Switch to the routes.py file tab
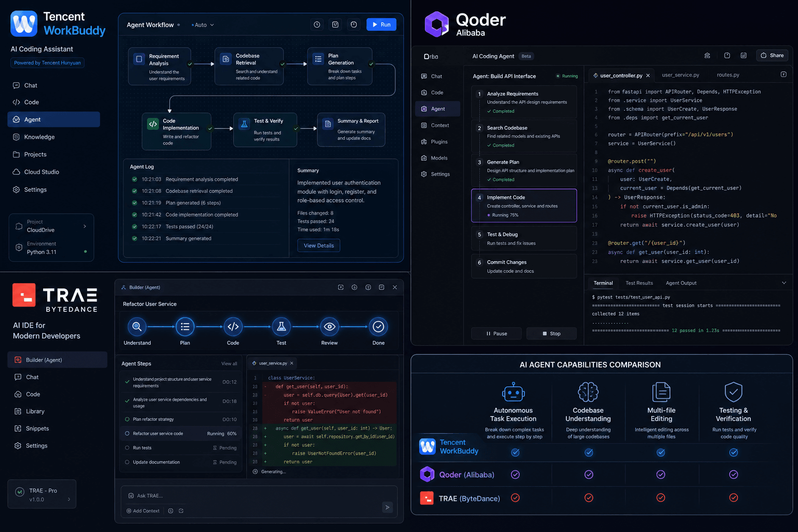This screenshot has width=798, height=532. pos(728,75)
